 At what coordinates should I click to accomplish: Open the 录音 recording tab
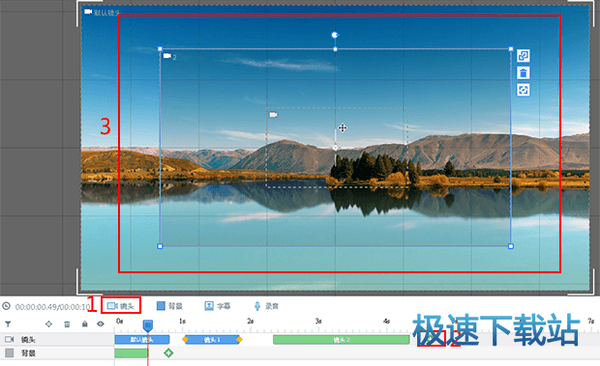coord(266,306)
